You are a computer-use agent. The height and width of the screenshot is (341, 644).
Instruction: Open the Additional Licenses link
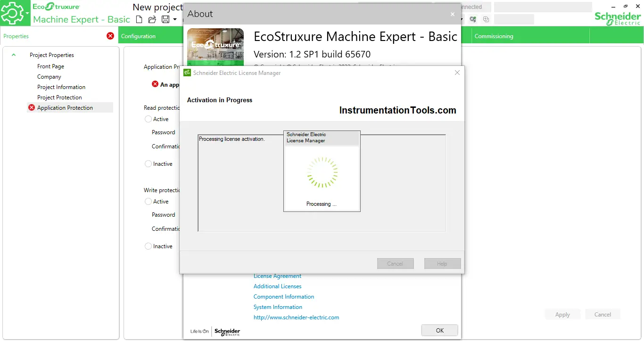pos(277,286)
